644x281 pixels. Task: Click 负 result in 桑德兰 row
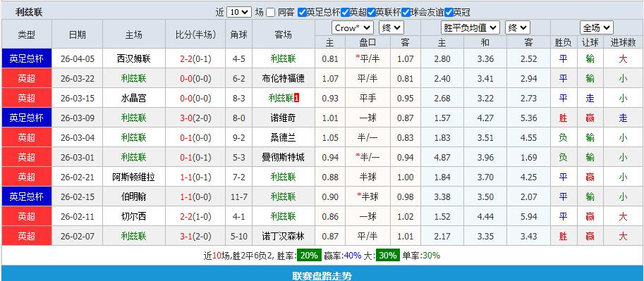click(x=563, y=137)
